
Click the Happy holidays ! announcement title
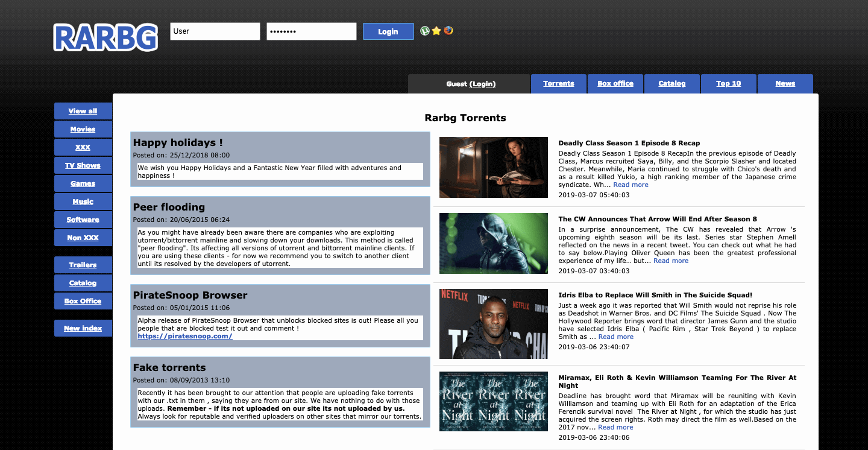[x=178, y=143]
